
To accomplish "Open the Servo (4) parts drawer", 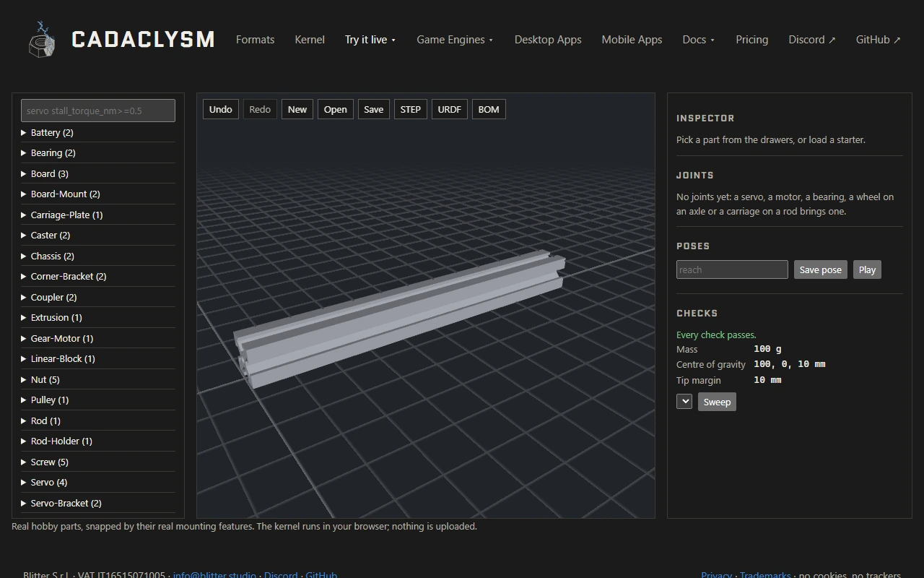I will pyautogui.click(x=98, y=483).
